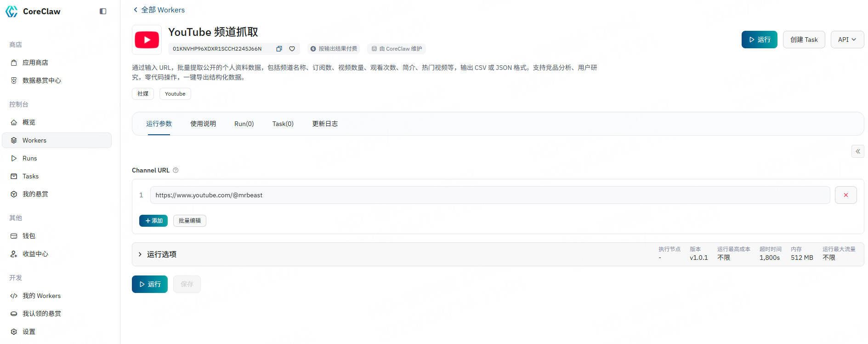Viewport: 868px width, 344px height.
Task: Copy the Worker ID with copy icon
Action: tap(279, 49)
